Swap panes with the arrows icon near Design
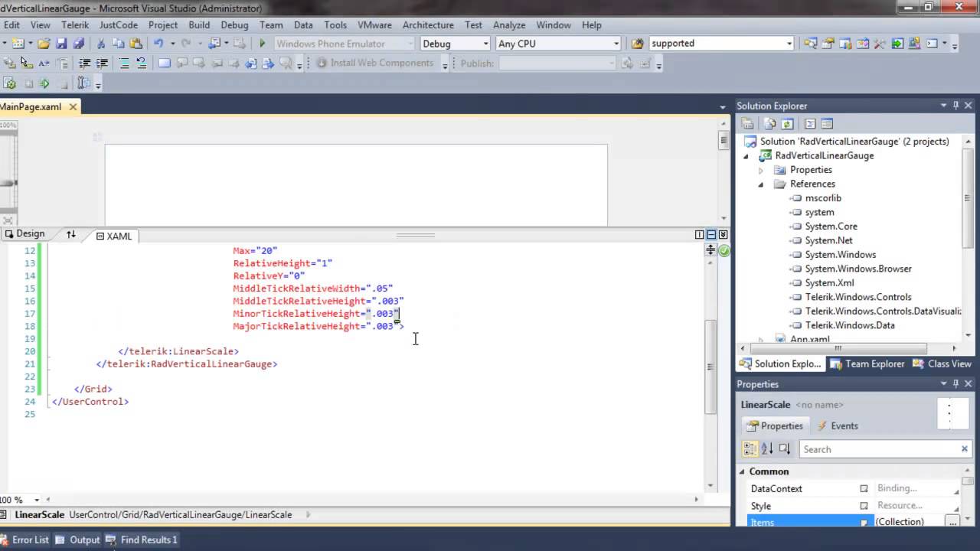Screen dimensions: 980x551 (x=70, y=234)
